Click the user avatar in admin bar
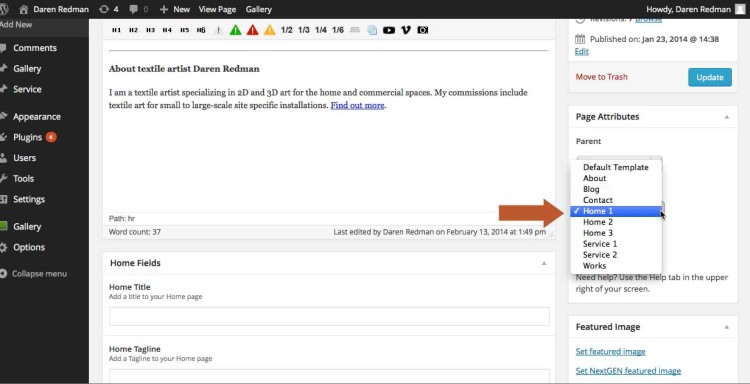 point(740,9)
